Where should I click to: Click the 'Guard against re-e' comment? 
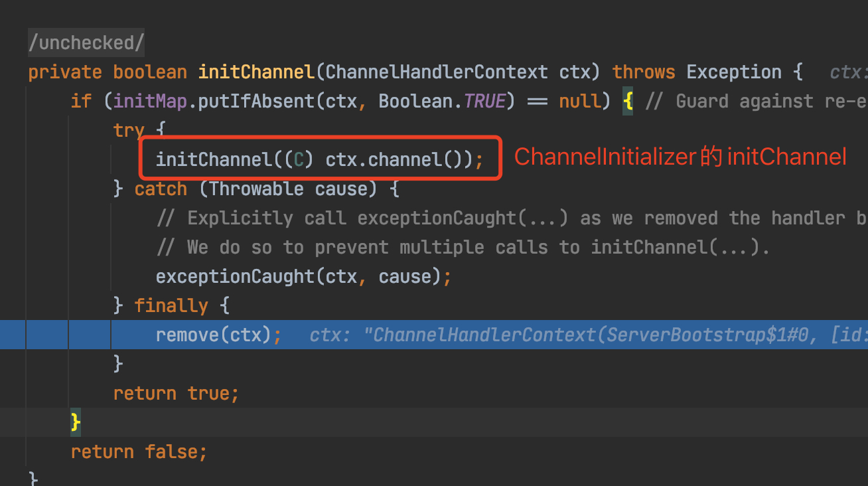[756, 101]
